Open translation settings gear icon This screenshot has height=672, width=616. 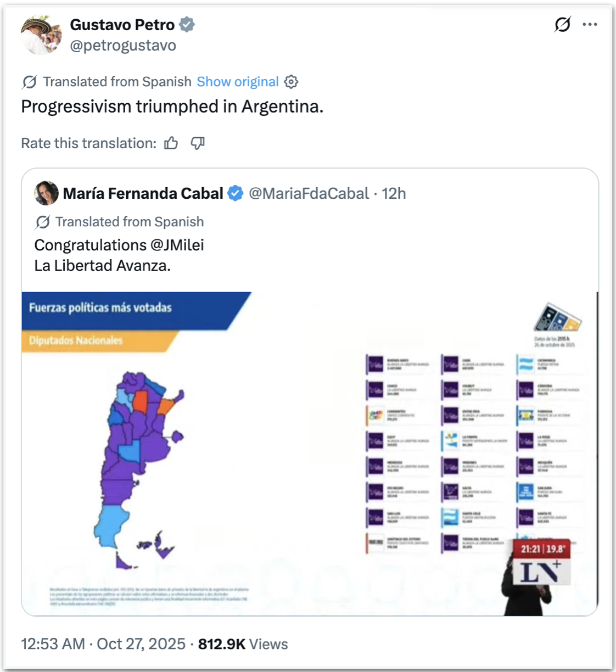[291, 82]
